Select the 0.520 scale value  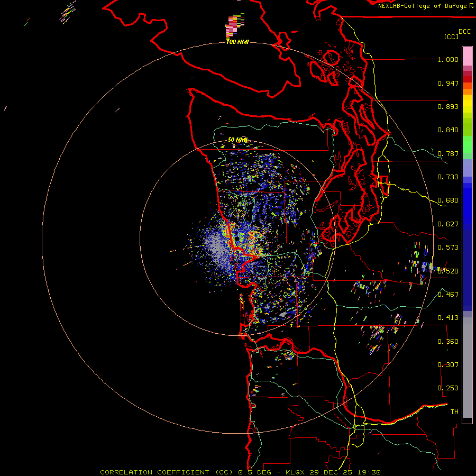pos(448,271)
